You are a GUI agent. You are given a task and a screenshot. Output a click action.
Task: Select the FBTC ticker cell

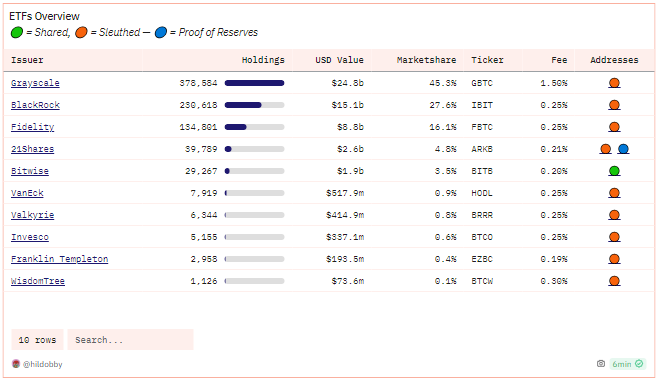point(482,127)
